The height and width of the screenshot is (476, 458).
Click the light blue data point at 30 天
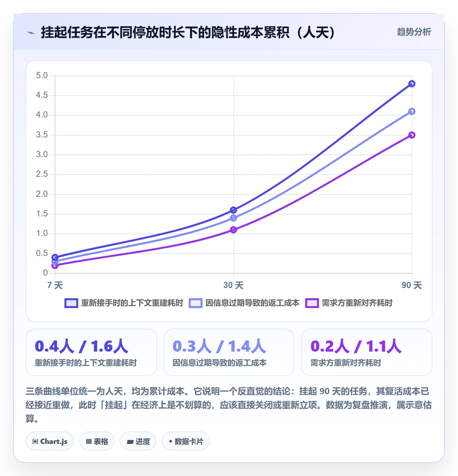(x=233, y=218)
